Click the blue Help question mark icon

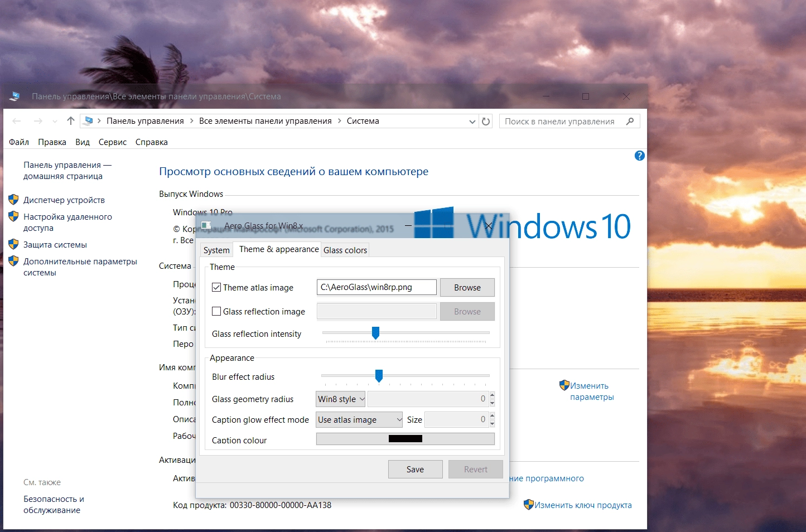click(640, 156)
